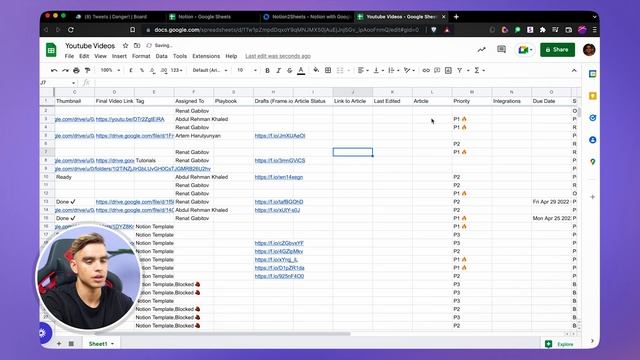This screenshot has width=640, height=360.
Task: Open the horizontal align dropdown
Action: tap(363, 71)
